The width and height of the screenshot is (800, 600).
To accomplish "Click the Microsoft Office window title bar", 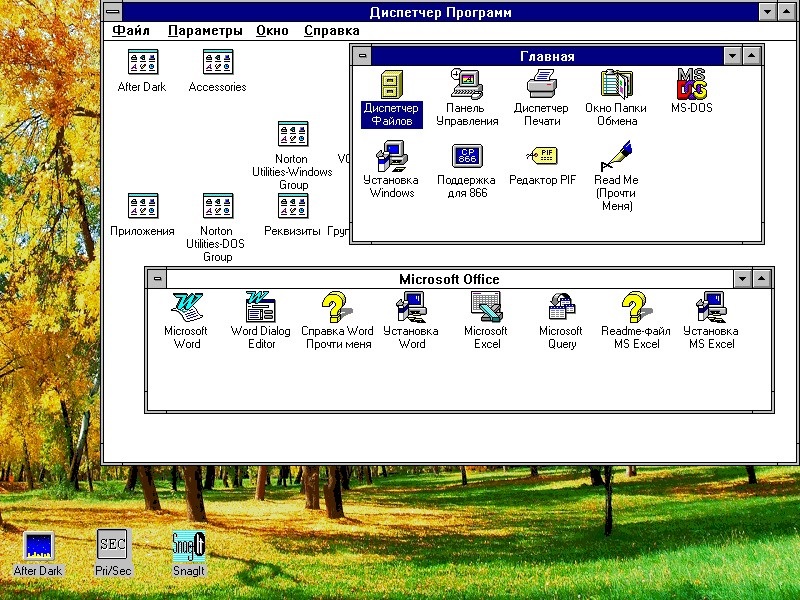I will click(449, 279).
